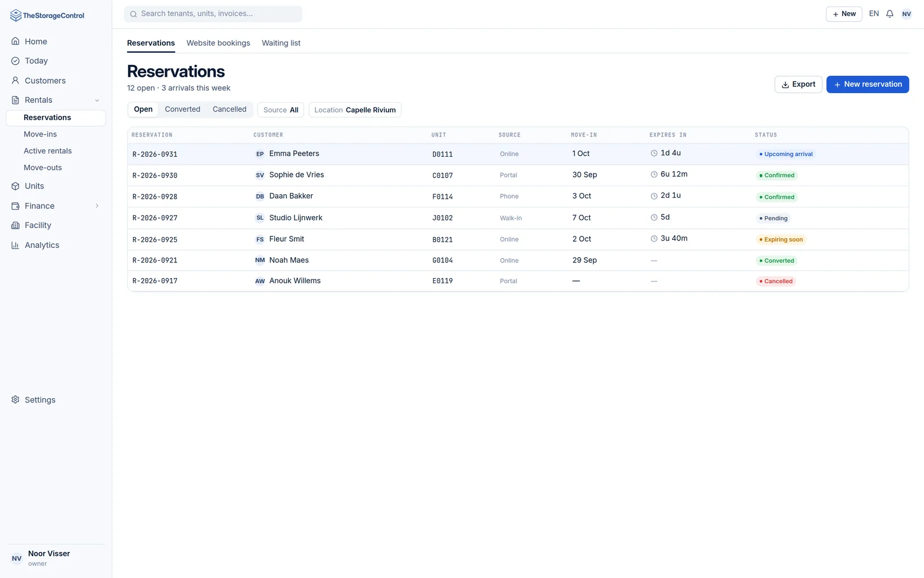The height and width of the screenshot is (578, 924).
Task: Collapse the Rentals menu chevron
Action: tap(97, 100)
